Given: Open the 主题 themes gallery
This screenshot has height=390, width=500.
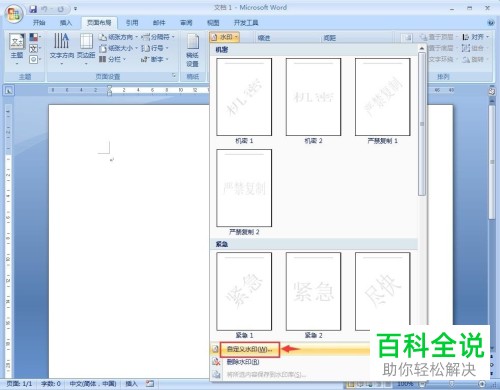Looking at the screenshot, I should pos(17,49).
